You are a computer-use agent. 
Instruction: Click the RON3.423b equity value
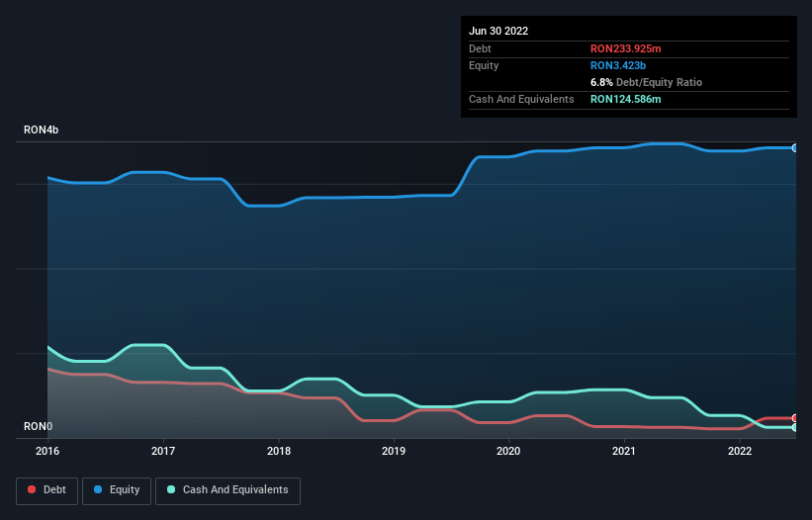point(618,65)
